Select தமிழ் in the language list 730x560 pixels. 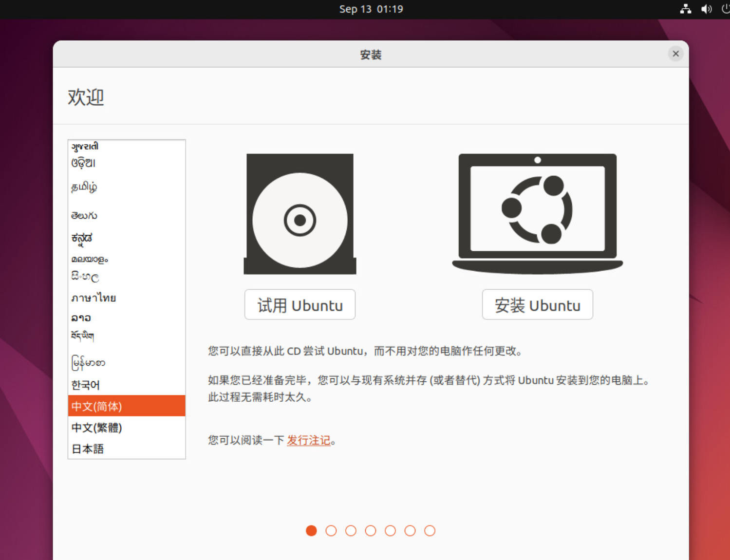click(127, 187)
